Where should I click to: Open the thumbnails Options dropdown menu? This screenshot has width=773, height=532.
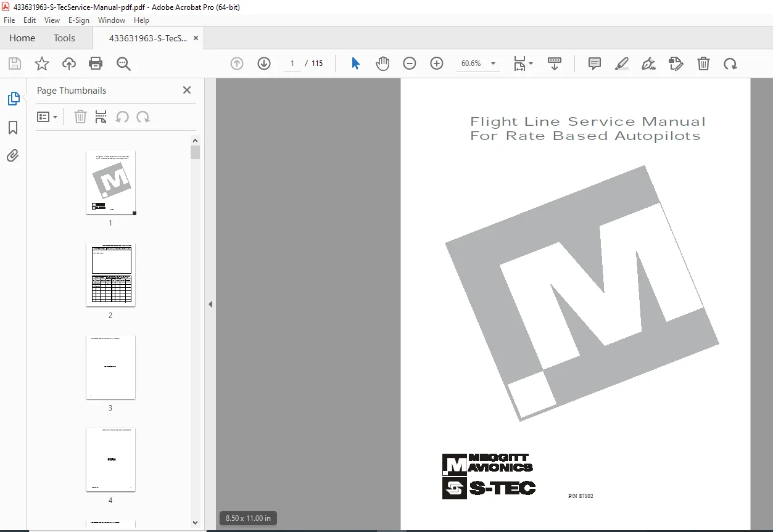coord(47,117)
